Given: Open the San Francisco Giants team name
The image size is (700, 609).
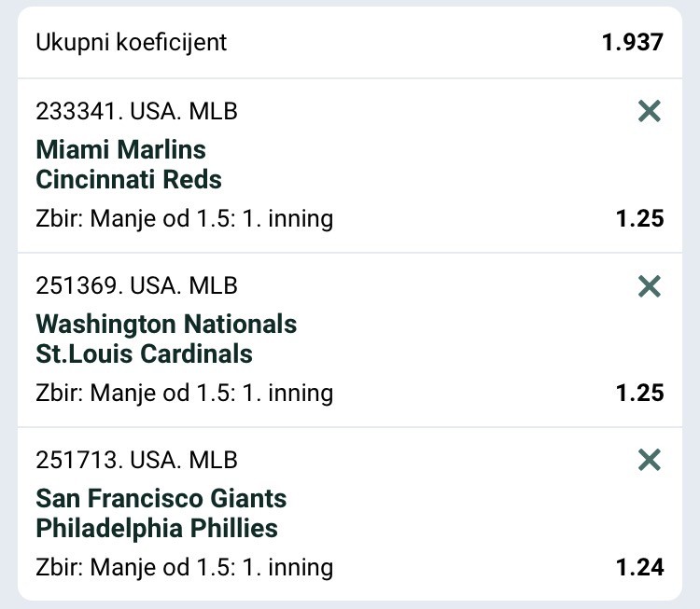Looking at the screenshot, I should point(161,499).
